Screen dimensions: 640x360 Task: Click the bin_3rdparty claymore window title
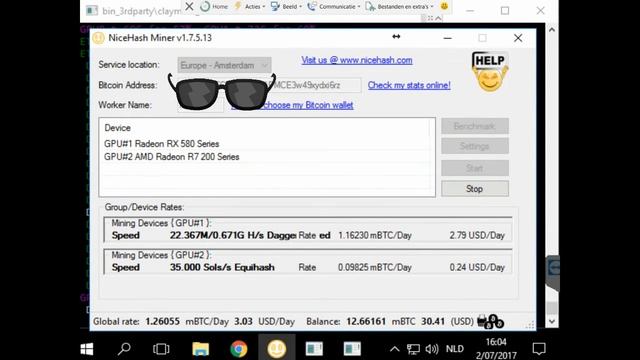click(141, 11)
